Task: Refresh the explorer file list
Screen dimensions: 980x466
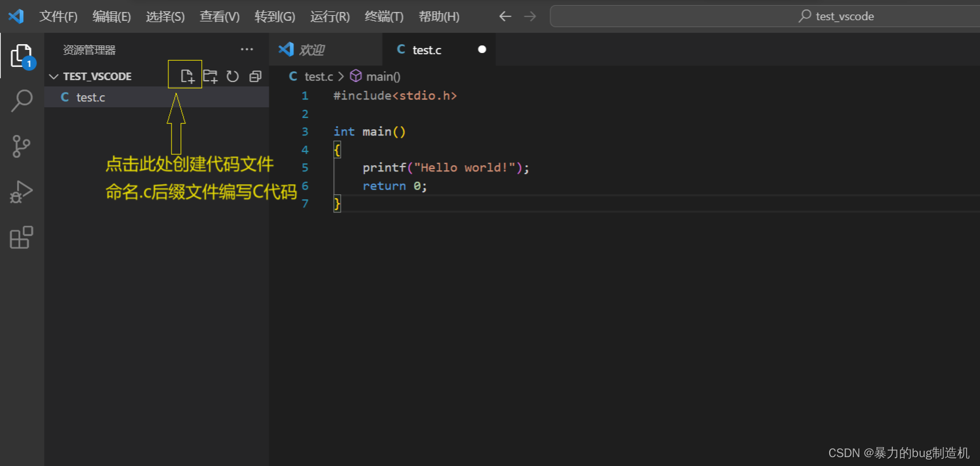Action: point(233,76)
